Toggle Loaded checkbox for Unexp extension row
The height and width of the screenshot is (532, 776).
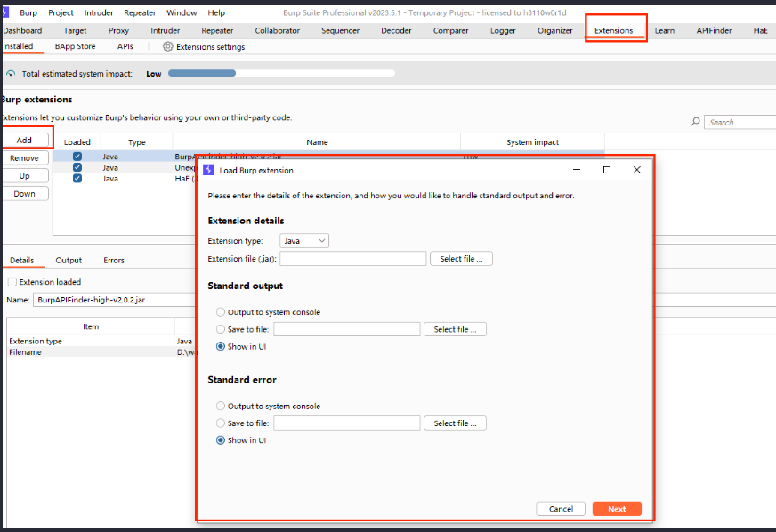(x=77, y=167)
